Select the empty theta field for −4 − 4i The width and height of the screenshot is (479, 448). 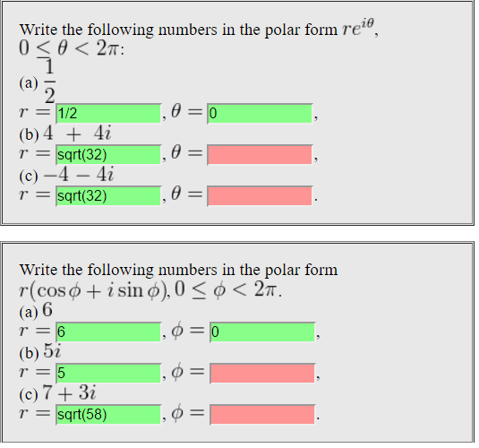pos(260,196)
